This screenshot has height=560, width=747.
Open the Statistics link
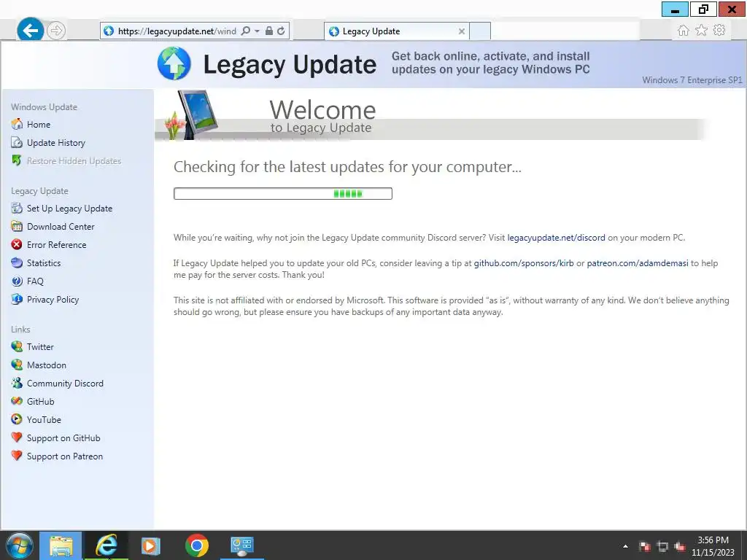44,262
